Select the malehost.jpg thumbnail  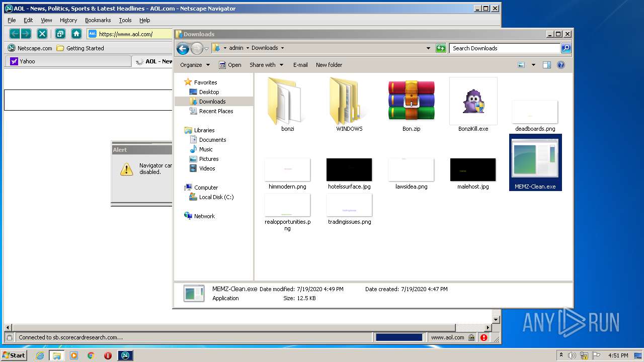(x=473, y=174)
